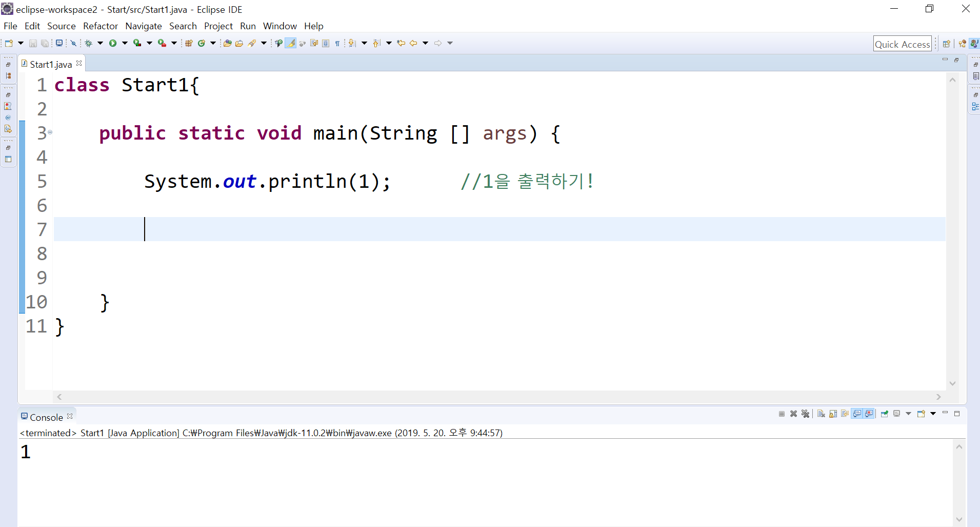Toggle Pin Console icon
Screen dimensions: 980x527
coord(885,414)
